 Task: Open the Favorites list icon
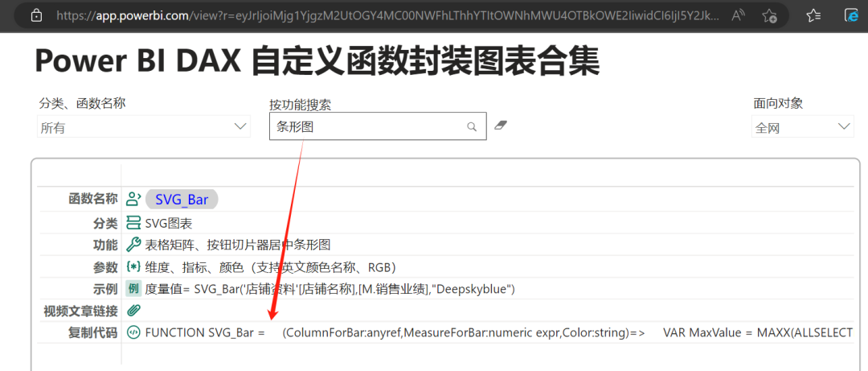coord(813,15)
